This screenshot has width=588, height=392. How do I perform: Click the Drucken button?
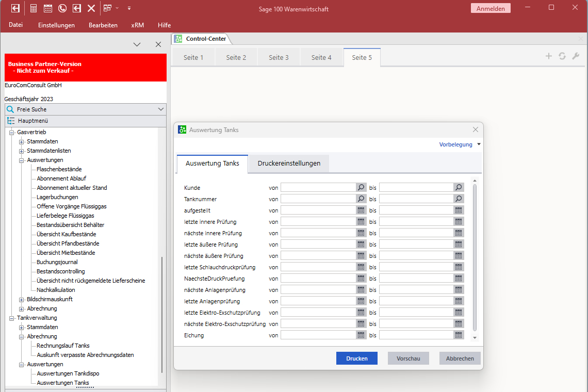tap(356, 358)
